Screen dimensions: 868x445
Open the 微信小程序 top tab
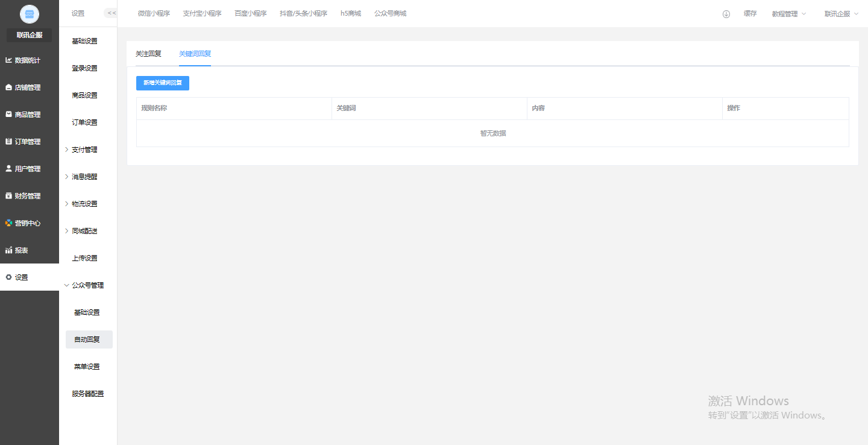[x=154, y=13]
